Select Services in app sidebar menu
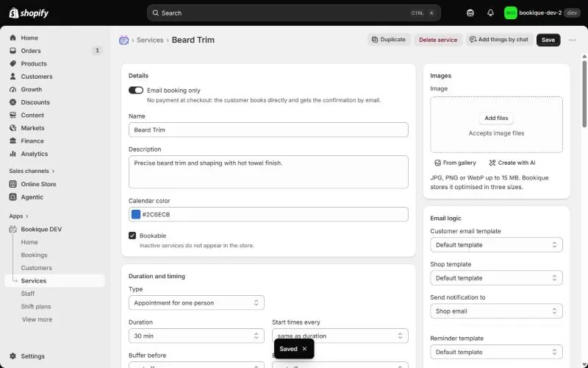This screenshot has width=588, height=368. pos(54,281)
